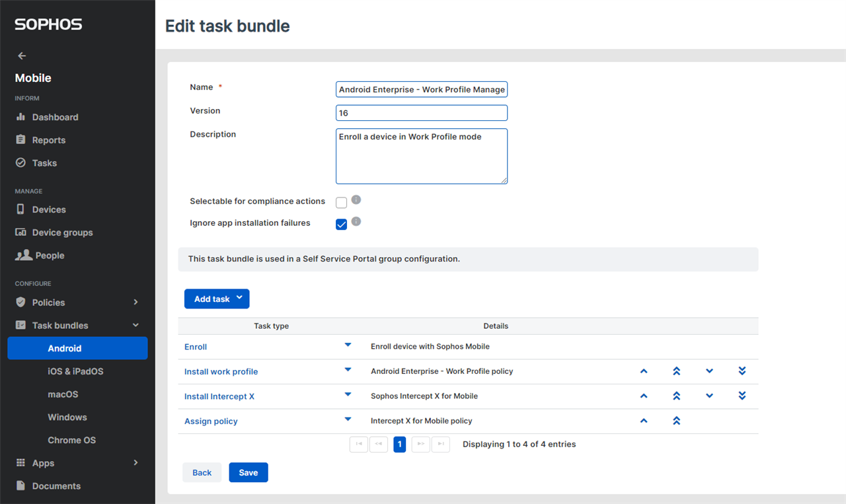Move Install work profile task to bottom
The width and height of the screenshot is (846, 504).
coord(742,371)
